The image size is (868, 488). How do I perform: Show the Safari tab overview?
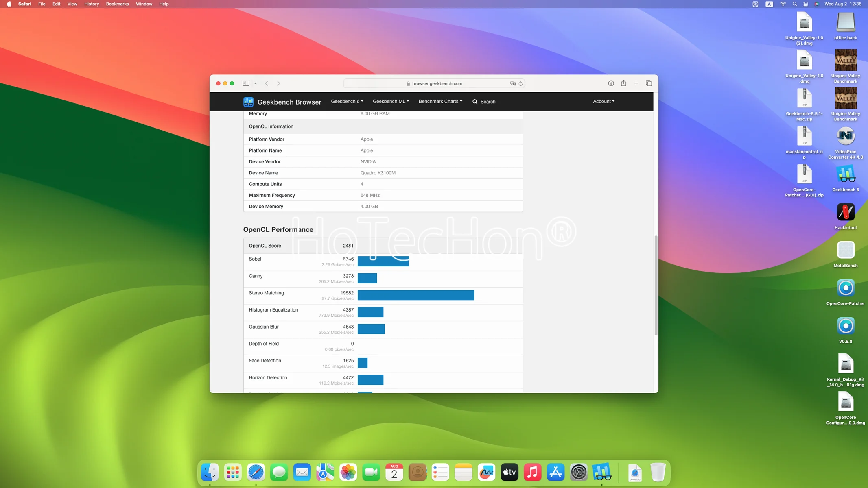(x=649, y=83)
